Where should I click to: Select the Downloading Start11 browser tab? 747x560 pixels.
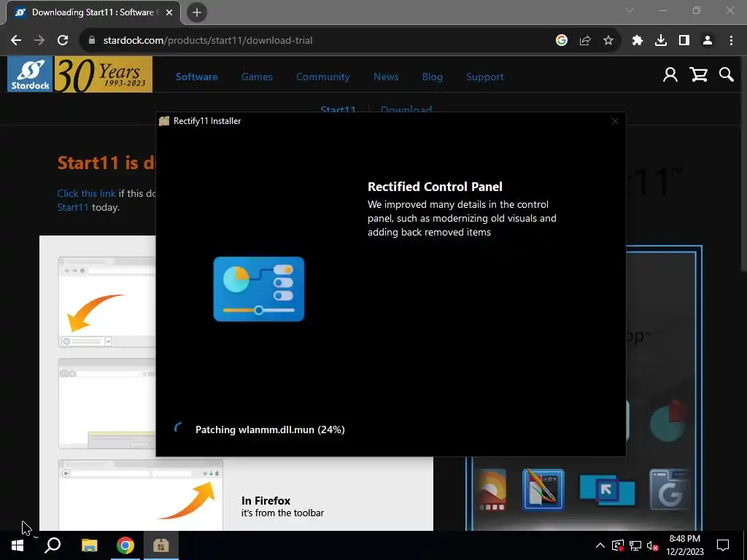pos(93,13)
